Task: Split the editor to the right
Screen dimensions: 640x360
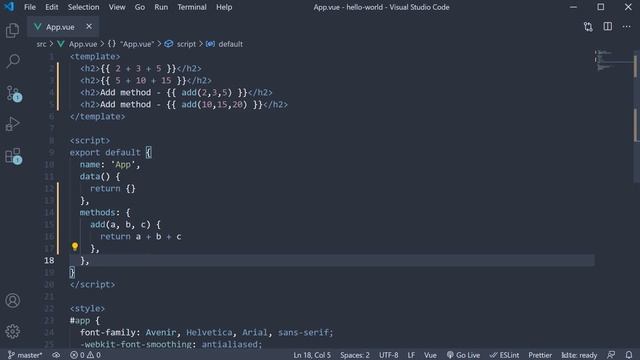Action: point(607,27)
